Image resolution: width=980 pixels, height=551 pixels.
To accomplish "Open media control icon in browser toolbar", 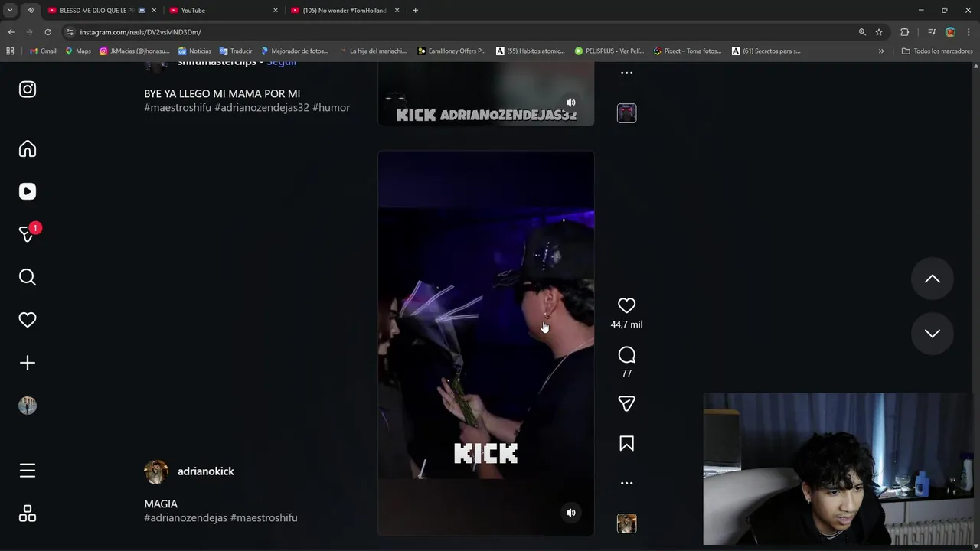I will point(931,32).
